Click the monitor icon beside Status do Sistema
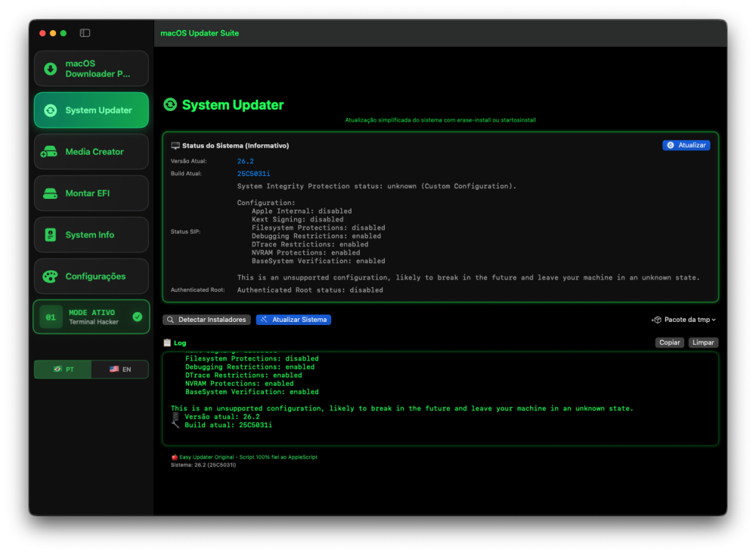 point(175,146)
